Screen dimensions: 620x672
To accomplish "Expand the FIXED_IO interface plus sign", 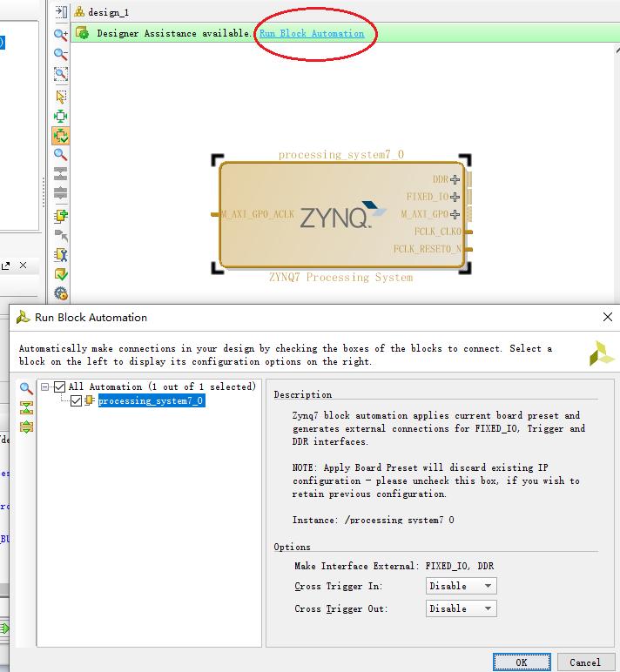I will point(455,197).
